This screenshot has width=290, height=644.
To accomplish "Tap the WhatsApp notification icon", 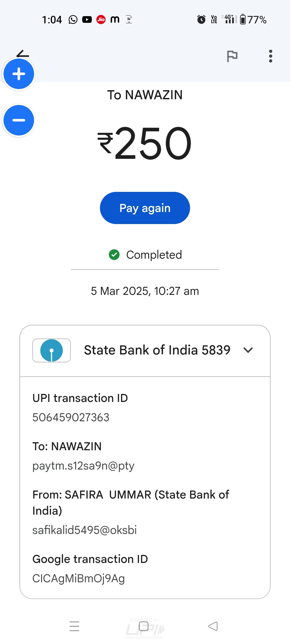I will (x=73, y=20).
